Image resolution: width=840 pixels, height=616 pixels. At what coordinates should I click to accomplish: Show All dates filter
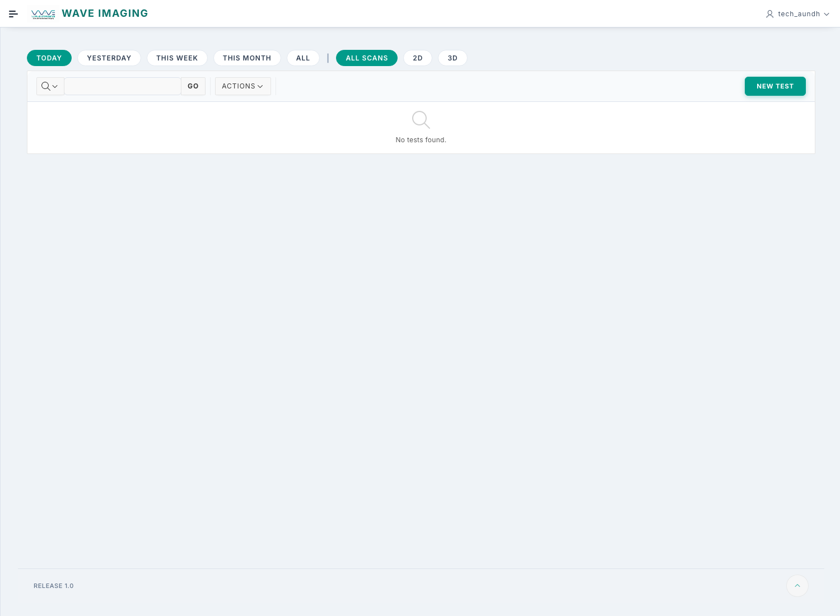point(303,58)
